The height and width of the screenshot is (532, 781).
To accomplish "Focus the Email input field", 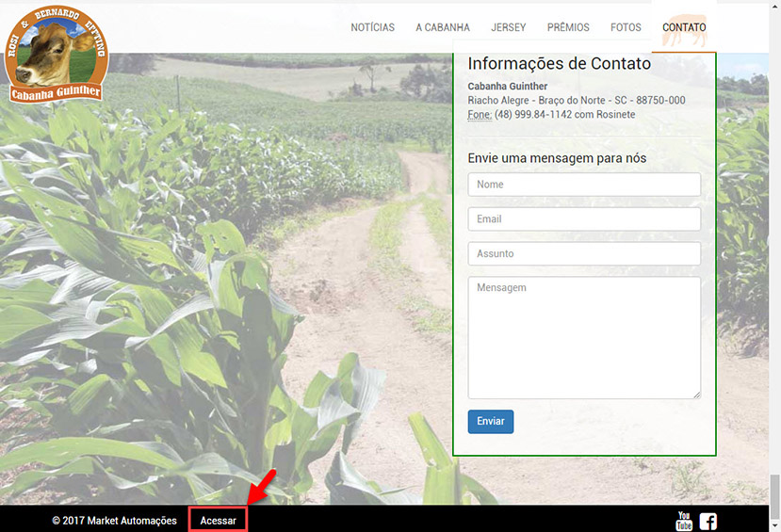I will [x=584, y=219].
